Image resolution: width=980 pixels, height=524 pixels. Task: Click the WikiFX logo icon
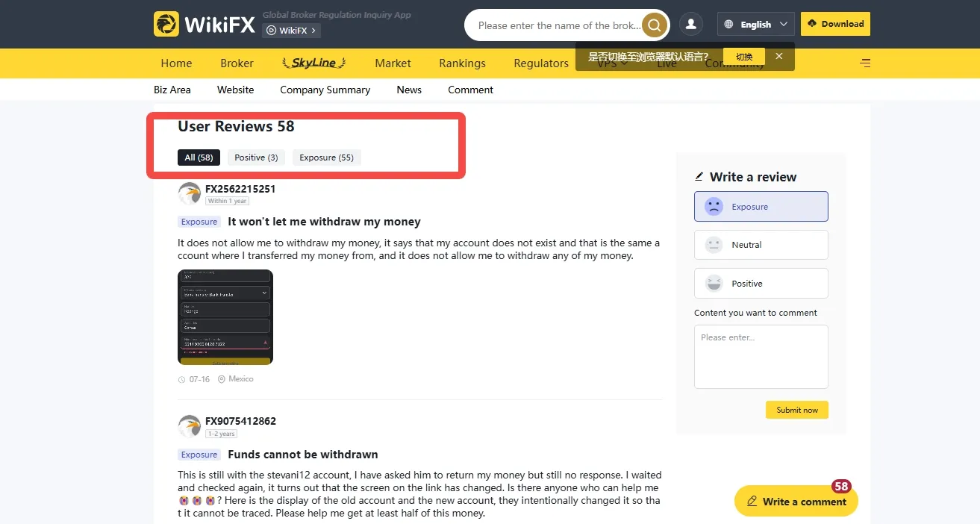(x=166, y=24)
